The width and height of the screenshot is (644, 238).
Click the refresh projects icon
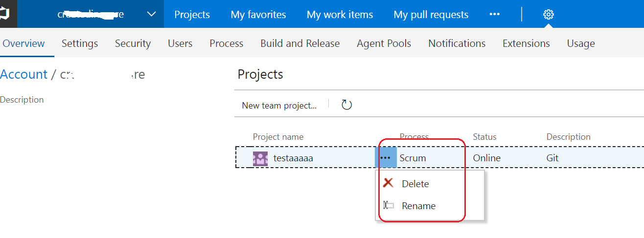(346, 105)
